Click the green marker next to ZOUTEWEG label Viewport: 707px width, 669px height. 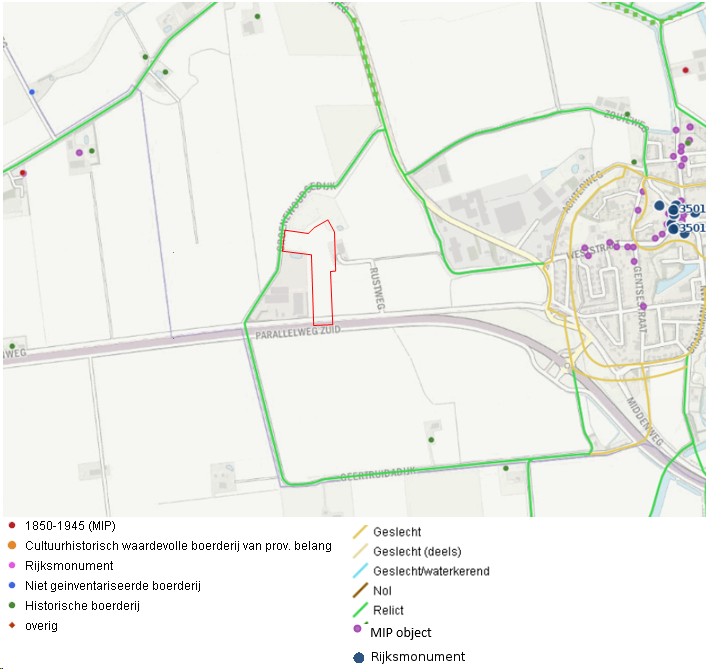click(x=627, y=114)
